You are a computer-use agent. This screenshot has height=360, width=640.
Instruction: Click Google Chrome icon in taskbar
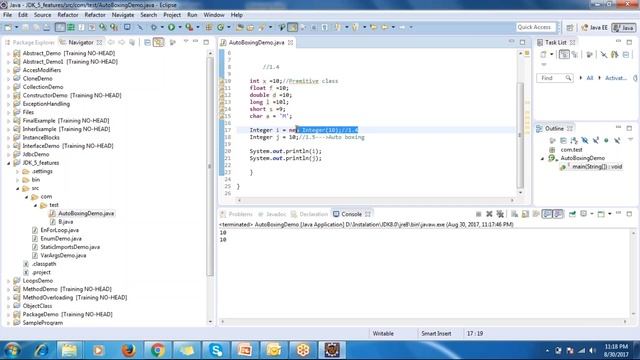coord(157,350)
